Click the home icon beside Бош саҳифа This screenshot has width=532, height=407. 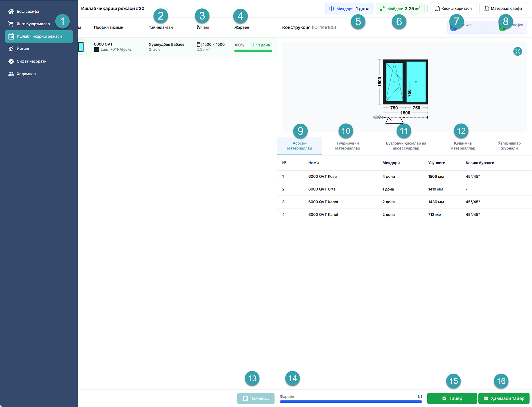(11, 11)
